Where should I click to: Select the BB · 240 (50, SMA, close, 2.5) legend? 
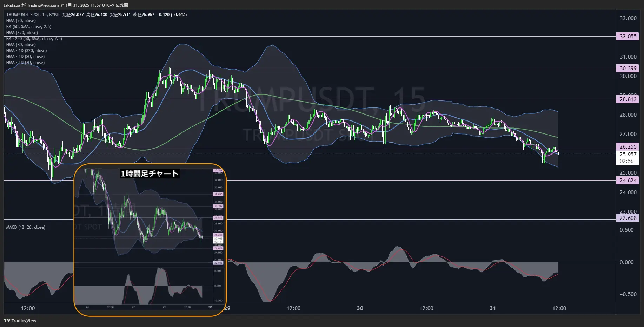(x=34, y=39)
